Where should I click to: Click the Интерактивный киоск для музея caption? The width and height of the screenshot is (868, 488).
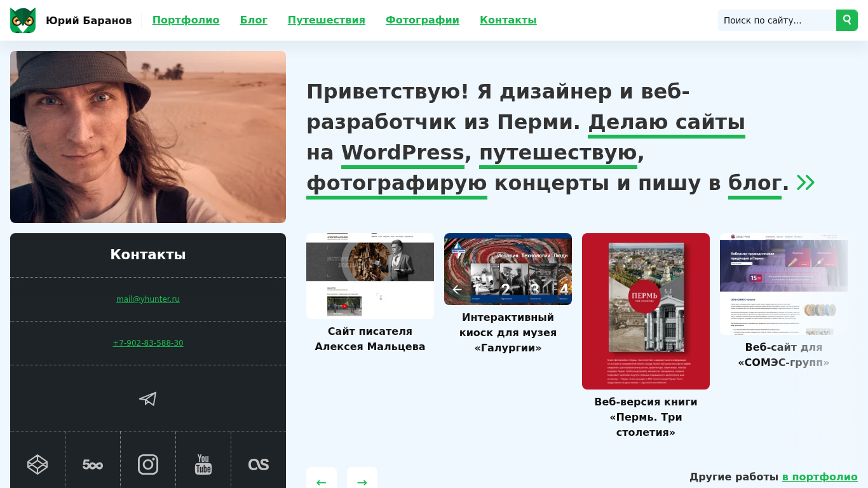coord(508,333)
